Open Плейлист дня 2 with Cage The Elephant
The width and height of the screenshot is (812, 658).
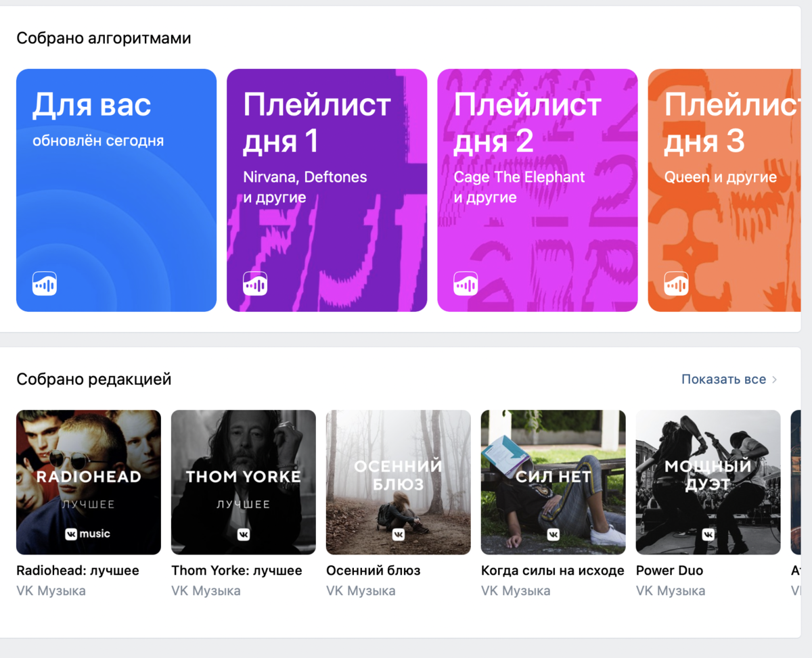[x=537, y=190]
